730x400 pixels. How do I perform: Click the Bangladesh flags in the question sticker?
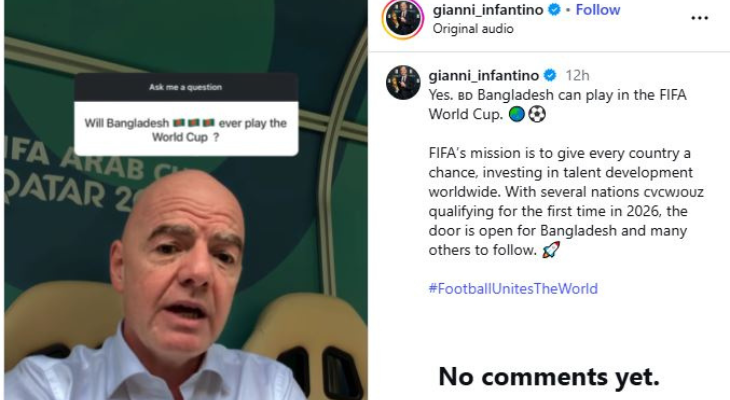(x=194, y=123)
